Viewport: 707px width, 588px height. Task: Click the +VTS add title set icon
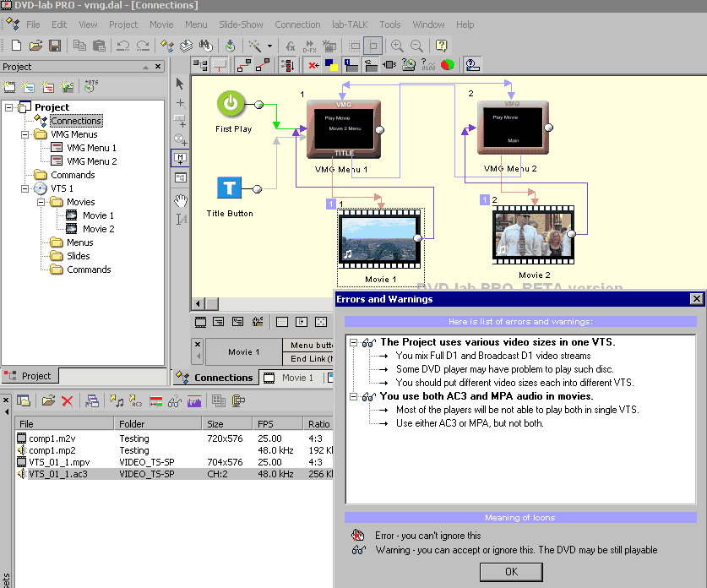(x=91, y=85)
